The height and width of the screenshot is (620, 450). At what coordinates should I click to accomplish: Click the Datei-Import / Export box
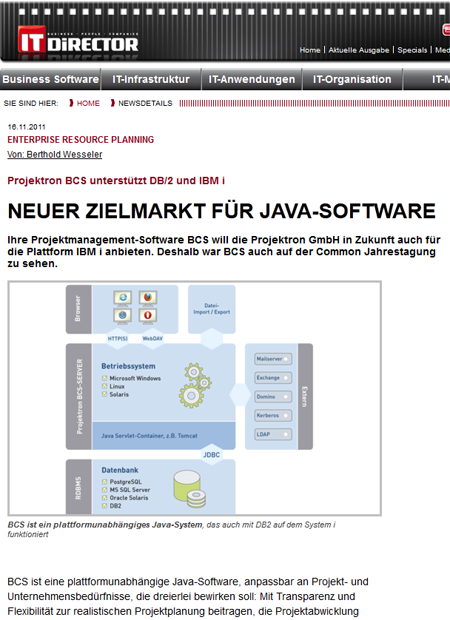coord(212,309)
